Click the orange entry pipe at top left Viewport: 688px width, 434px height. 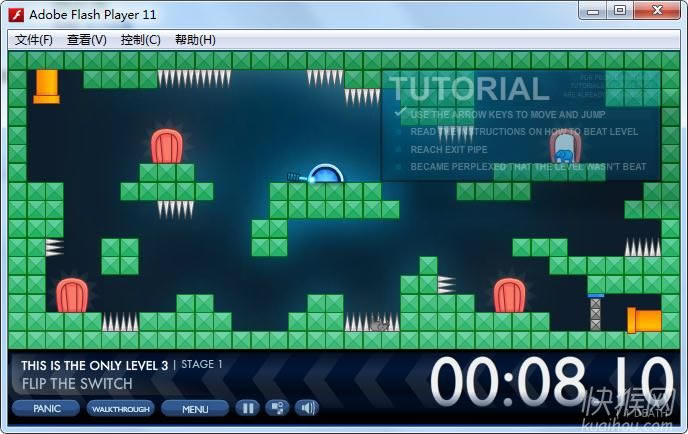[47, 86]
